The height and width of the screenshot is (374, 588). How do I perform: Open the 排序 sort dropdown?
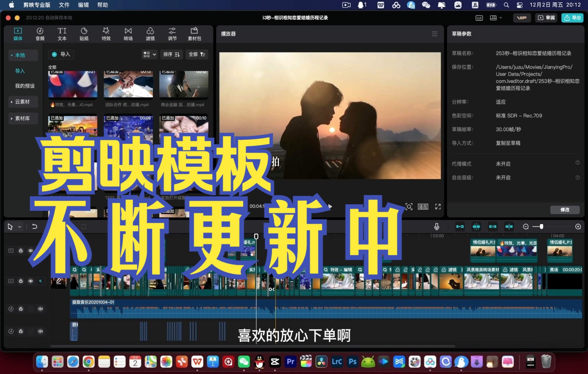tap(171, 54)
